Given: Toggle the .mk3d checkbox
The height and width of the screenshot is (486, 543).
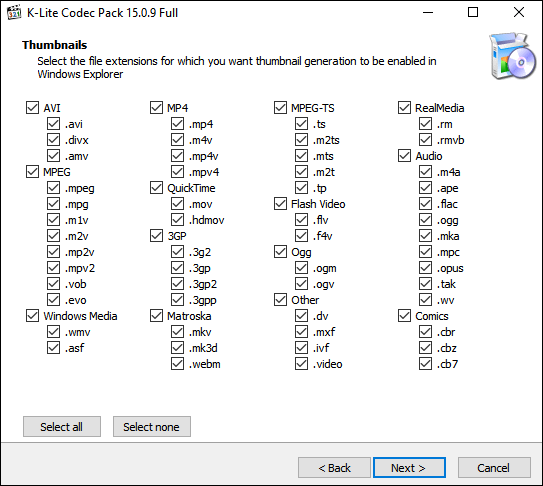Looking at the screenshot, I should [x=177, y=347].
